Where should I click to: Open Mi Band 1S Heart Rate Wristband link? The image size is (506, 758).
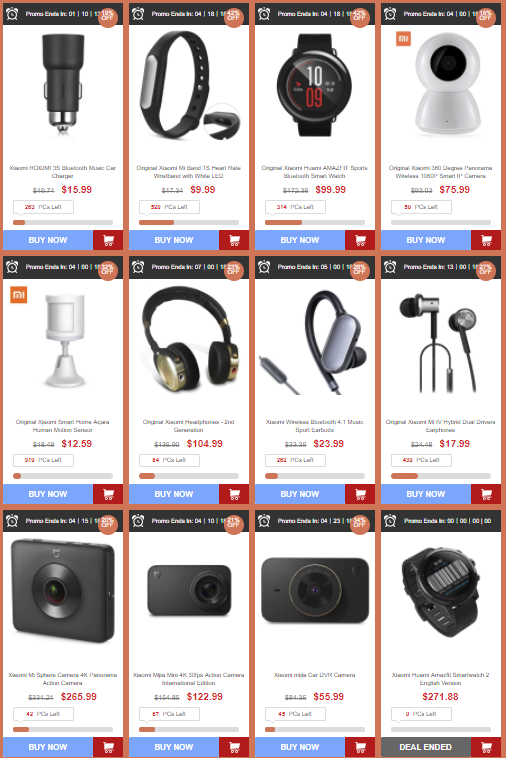coord(188,172)
